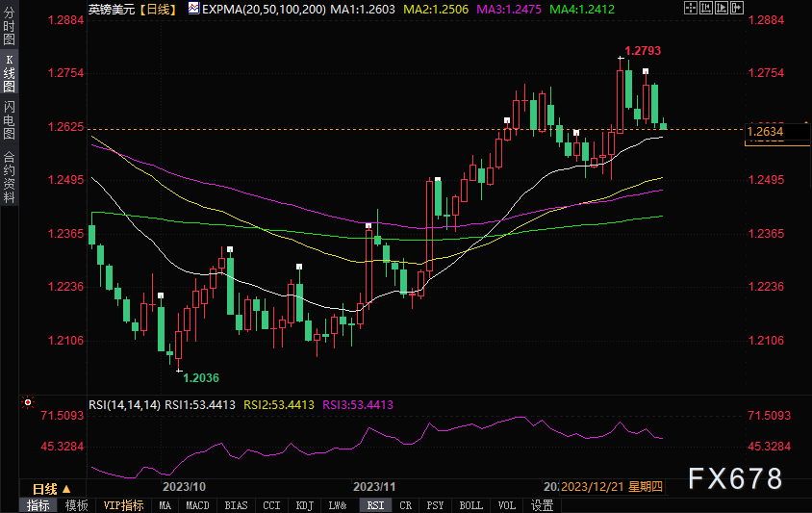
Task: Click the VIP指标 button
Action: pos(123,505)
